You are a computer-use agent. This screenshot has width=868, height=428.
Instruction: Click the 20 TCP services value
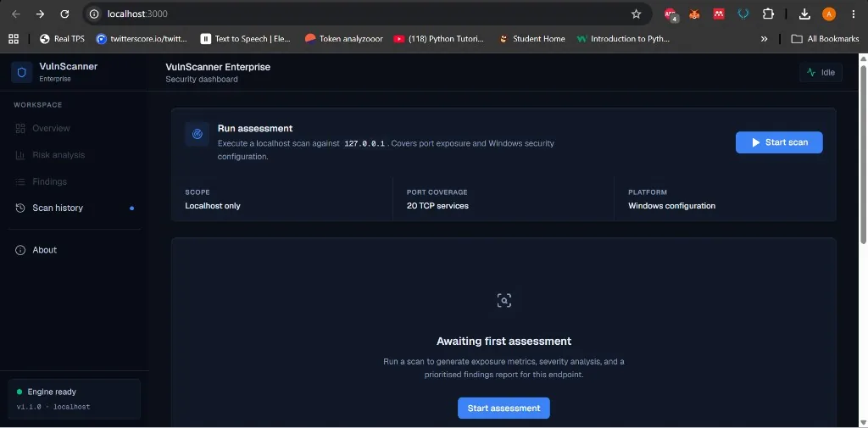coord(437,206)
